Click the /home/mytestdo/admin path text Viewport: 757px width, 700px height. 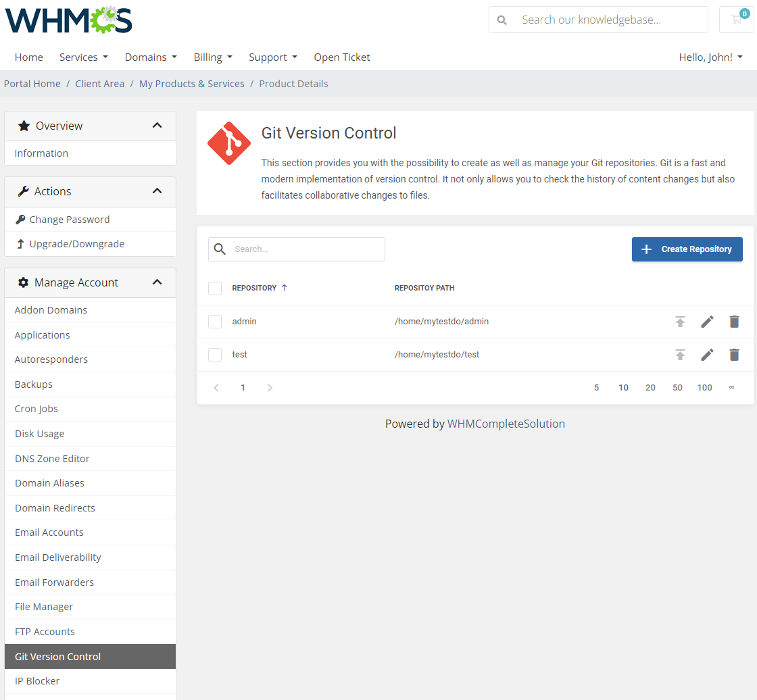tap(442, 322)
